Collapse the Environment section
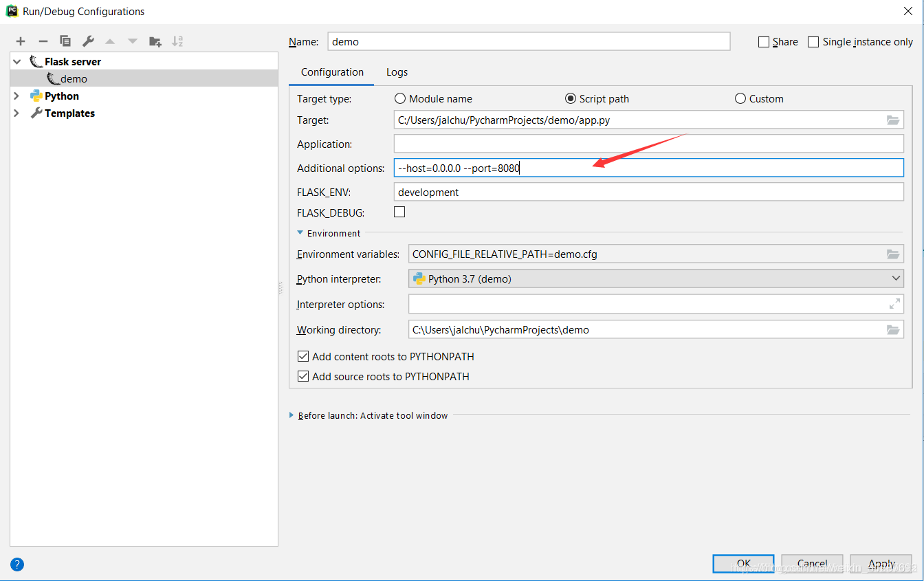Viewport: 924px width, 581px height. tap(300, 233)
